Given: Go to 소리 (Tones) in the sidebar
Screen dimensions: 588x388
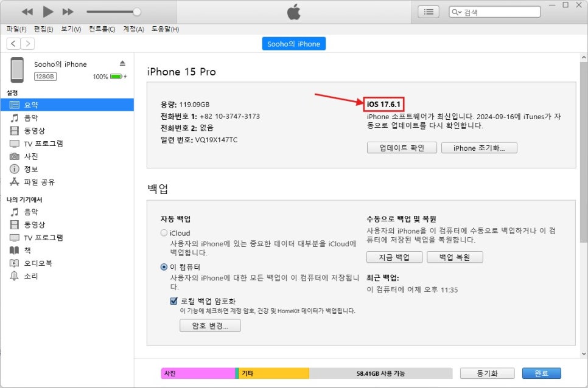Looking at the screenshot, I should [x=30, y=276].
